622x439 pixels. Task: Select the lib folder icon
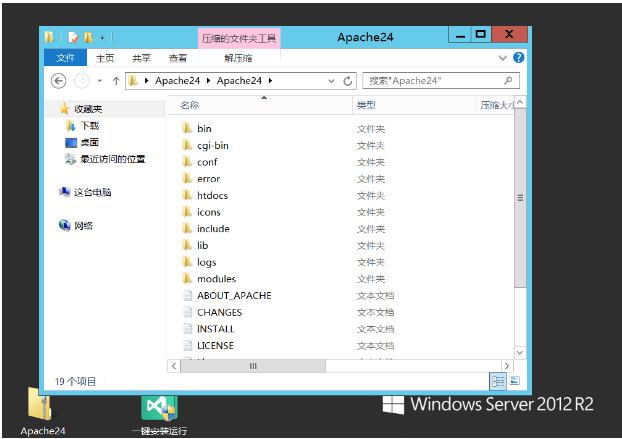pos(187,245)
